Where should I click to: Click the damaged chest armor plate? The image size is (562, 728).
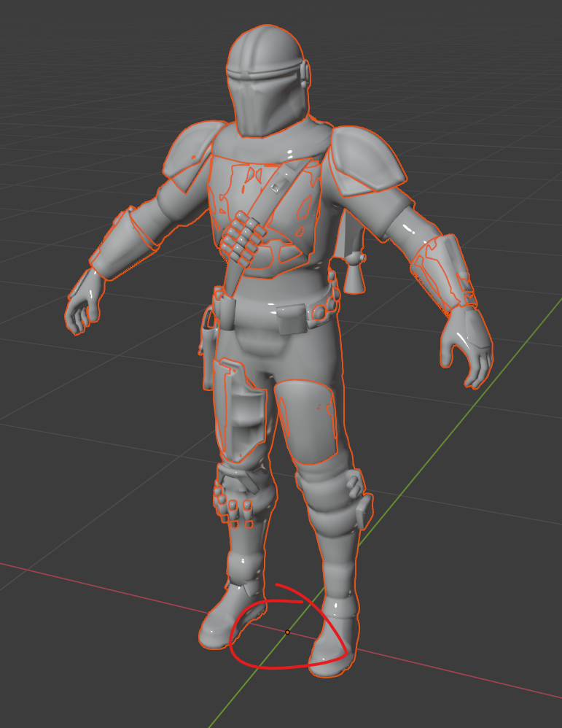coord(265,217)
